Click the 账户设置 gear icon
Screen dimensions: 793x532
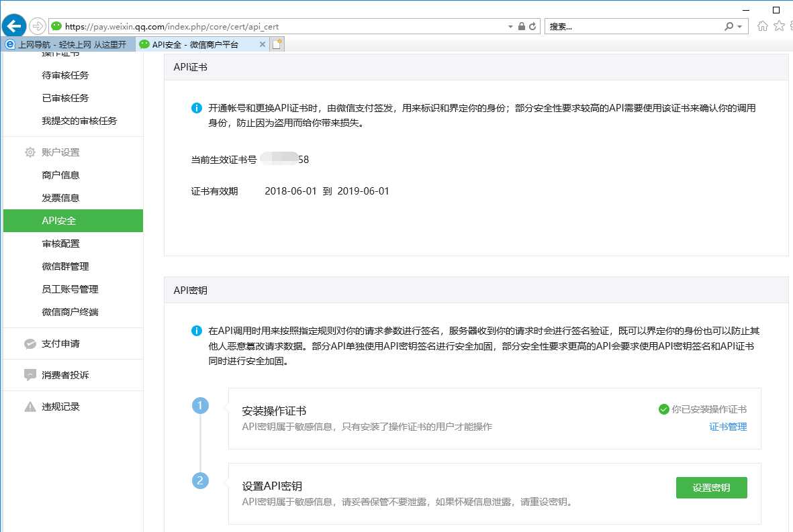tap(30, 152)
